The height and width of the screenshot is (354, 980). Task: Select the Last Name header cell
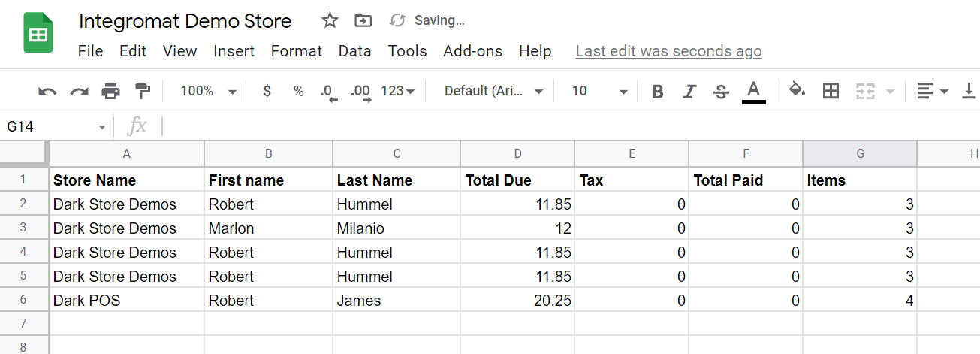397,180
